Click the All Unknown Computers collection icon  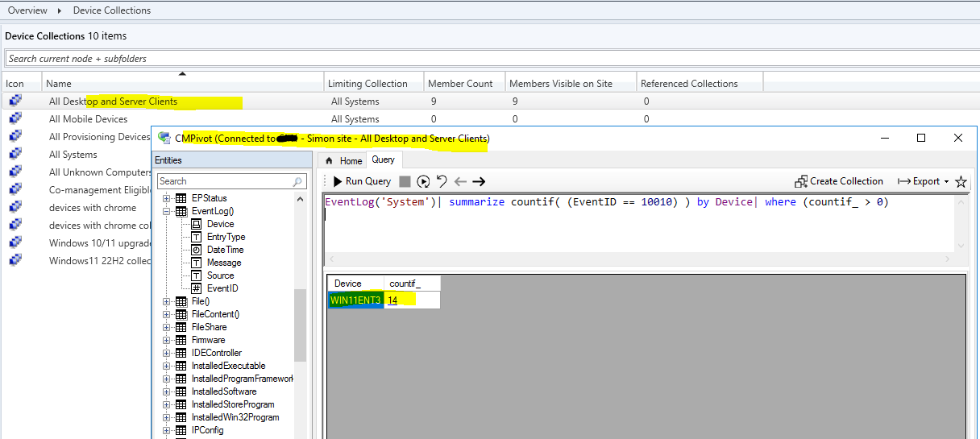coord(15,172)
